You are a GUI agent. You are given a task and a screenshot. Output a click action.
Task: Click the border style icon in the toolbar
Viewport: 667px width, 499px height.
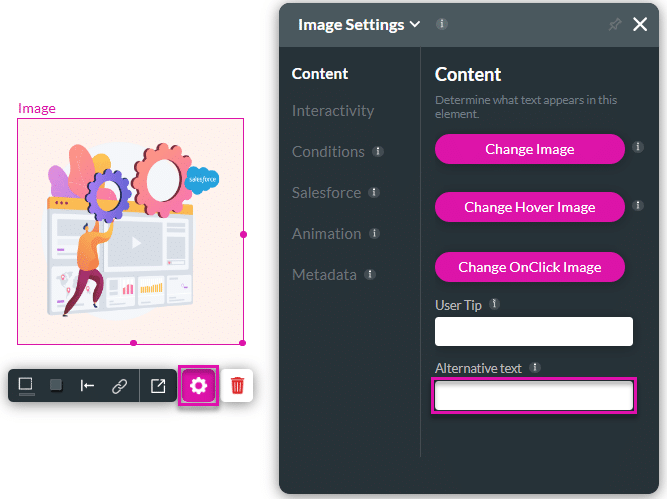point(26,386)
